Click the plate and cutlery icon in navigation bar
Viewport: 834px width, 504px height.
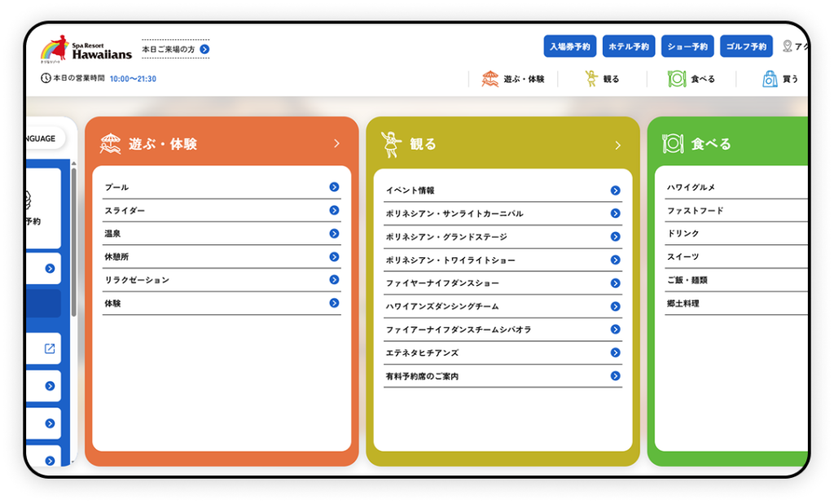click(676, 79)
